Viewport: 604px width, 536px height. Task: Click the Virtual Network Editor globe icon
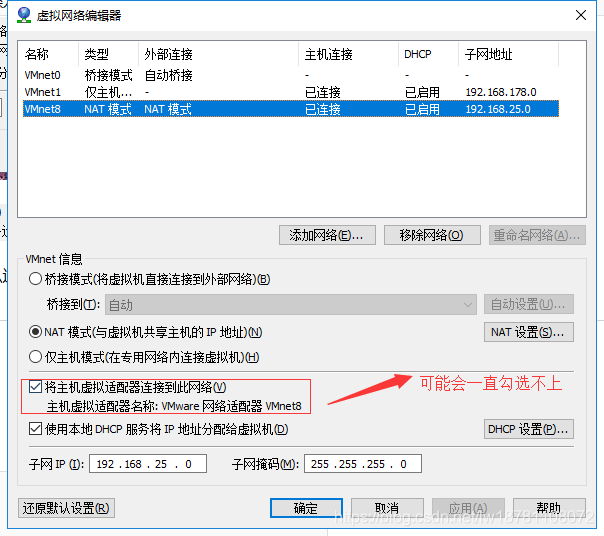click(24, 15)
